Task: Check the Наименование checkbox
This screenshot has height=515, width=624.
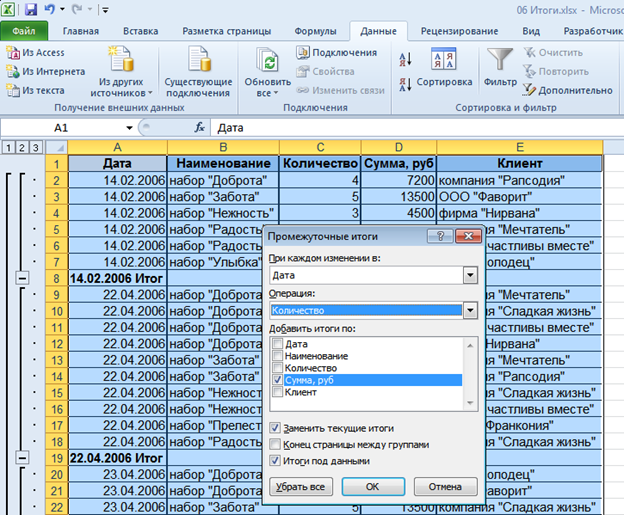Action: point(278,355)
